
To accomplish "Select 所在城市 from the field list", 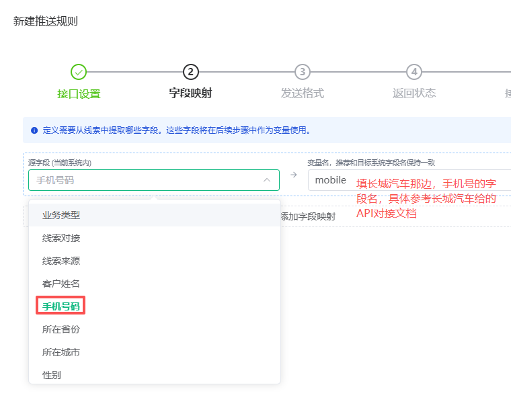I will pos(155,352).
